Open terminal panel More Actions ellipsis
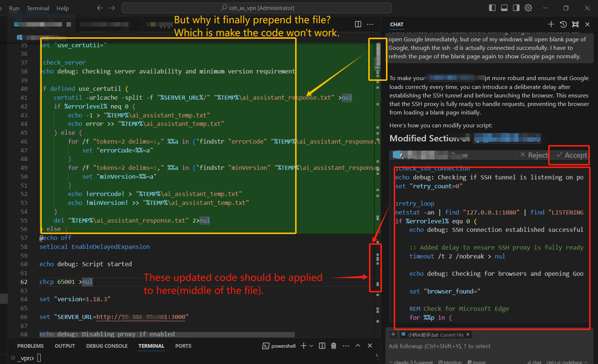Viewport: 598px width, 364px height. tap(346, 346)
